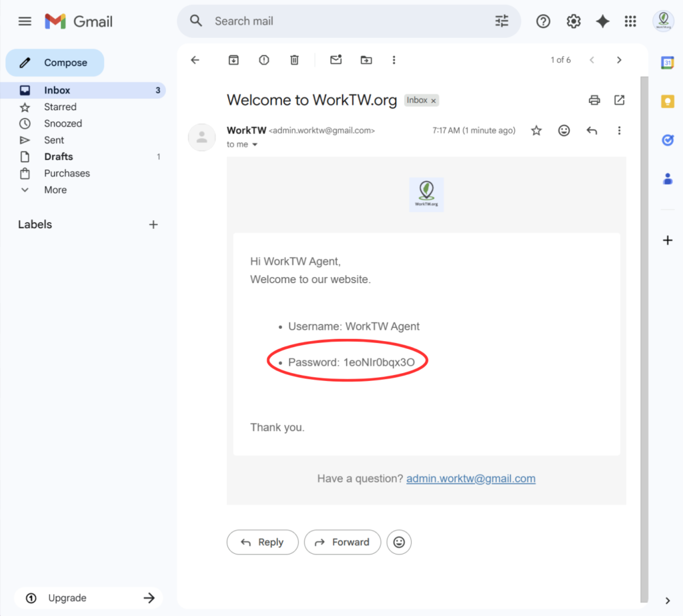683x616 pixels.
Task: Delete the email using the trash icon
Action: click(x=294, y=60)
